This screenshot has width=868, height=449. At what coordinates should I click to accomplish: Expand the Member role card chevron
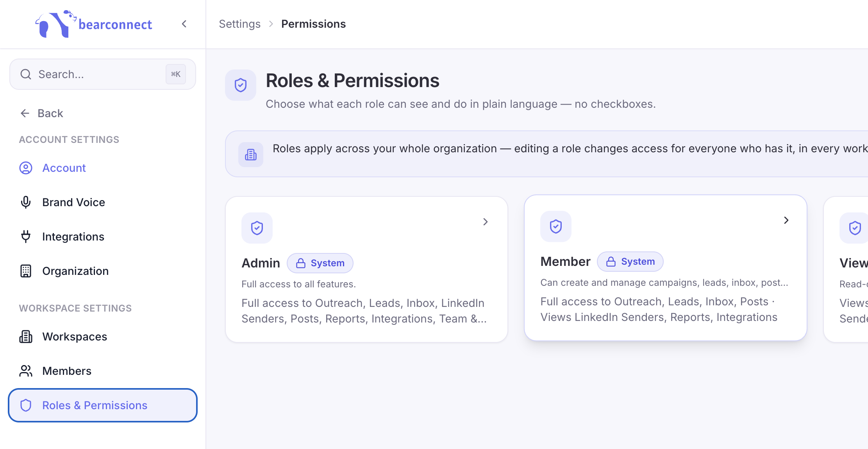point(786,220)
